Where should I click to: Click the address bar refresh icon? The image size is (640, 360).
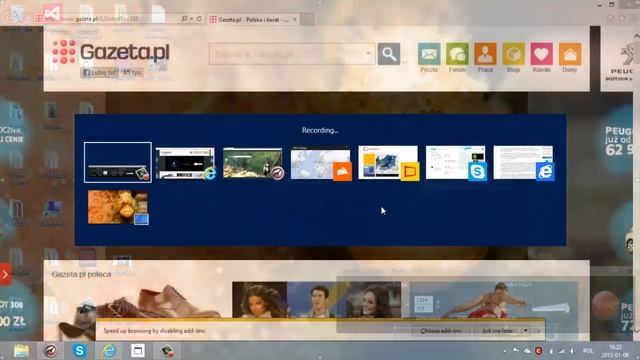[200, 19]
